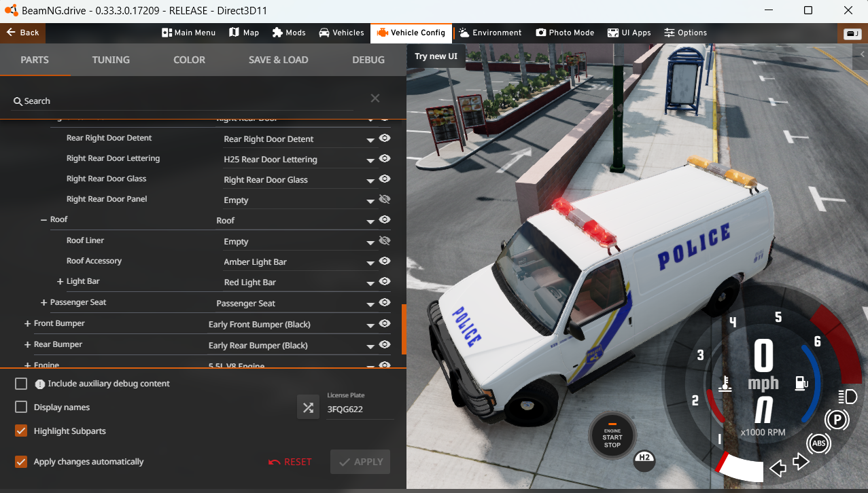Toggle visibility eye for Right Rear Door Lettering
The width and height of the screenshot is (868, 493).
coord(385,158)
